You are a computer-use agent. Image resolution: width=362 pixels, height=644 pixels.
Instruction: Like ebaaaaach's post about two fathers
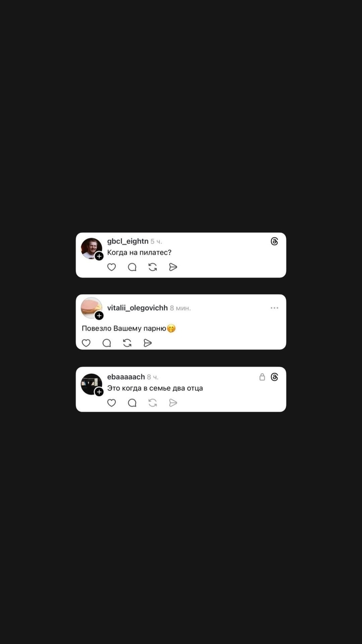(x=111, y=403)
